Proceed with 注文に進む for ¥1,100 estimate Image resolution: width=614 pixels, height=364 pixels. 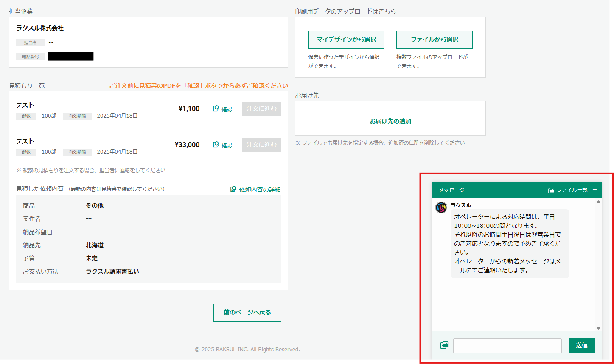pos(261,109)
